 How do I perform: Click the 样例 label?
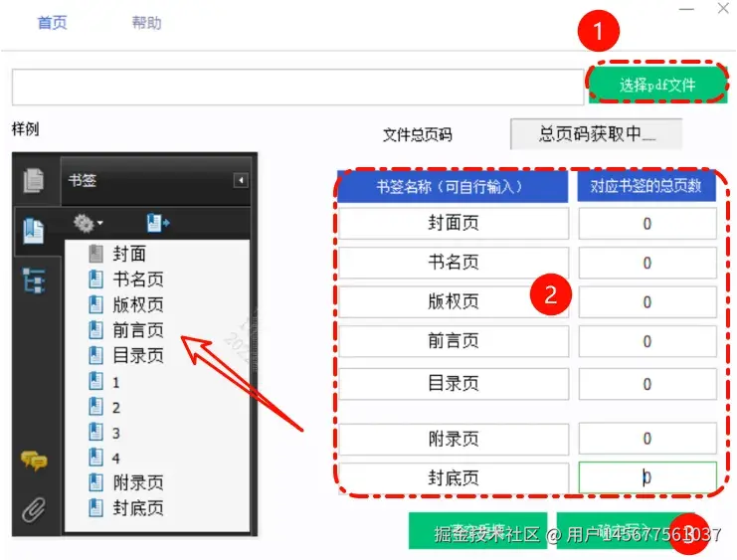pyautogui.click(x=26, y=128)
